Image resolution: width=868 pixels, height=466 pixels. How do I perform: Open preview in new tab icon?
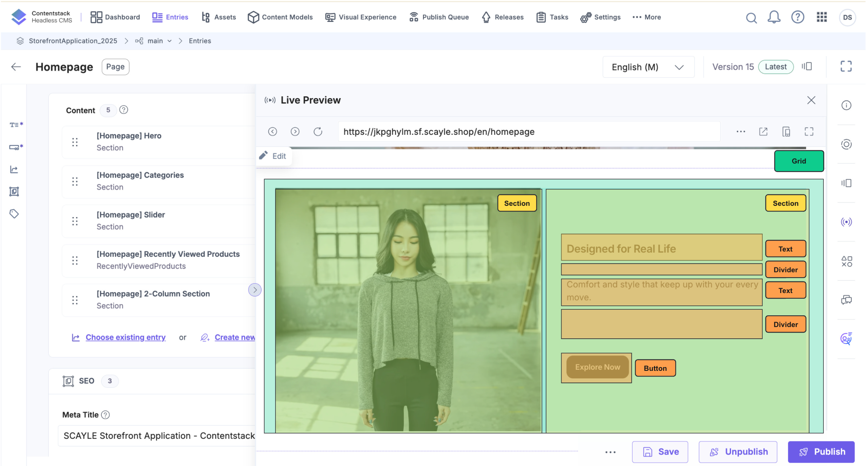click(763, 131)
